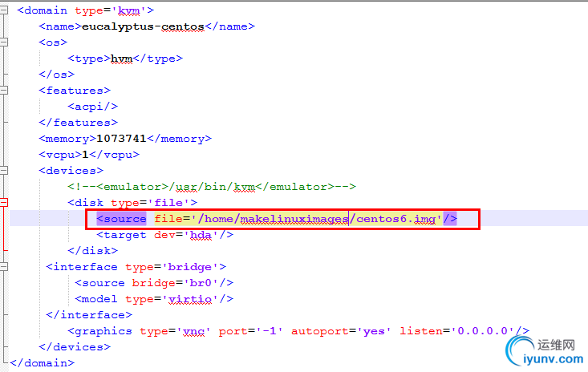Screen dimensions: 588x372
Task: Collapse the interface element fold marker
Action: (x=3, y=267)
